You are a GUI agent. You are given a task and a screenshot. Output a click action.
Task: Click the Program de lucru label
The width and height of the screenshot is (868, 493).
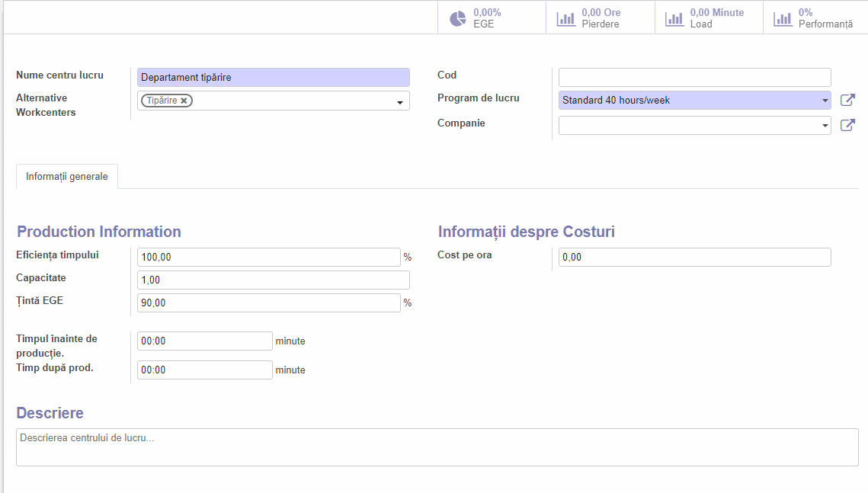point(479,98)
